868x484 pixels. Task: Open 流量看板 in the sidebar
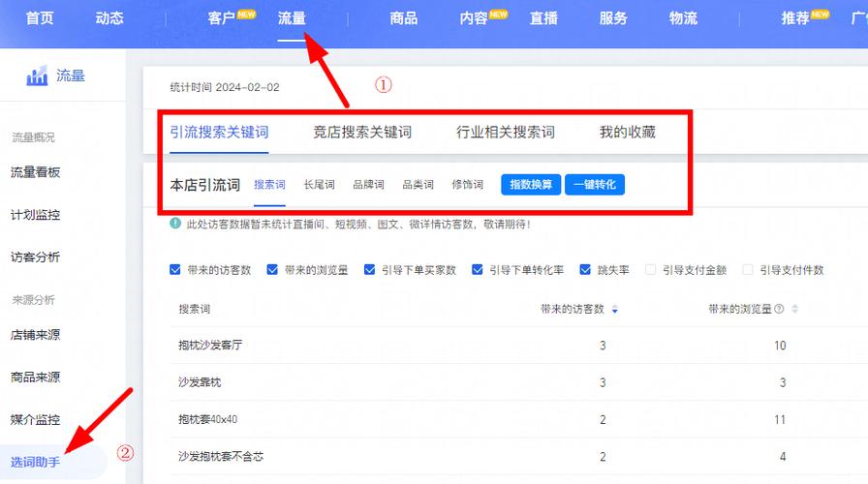coord(36,172)
